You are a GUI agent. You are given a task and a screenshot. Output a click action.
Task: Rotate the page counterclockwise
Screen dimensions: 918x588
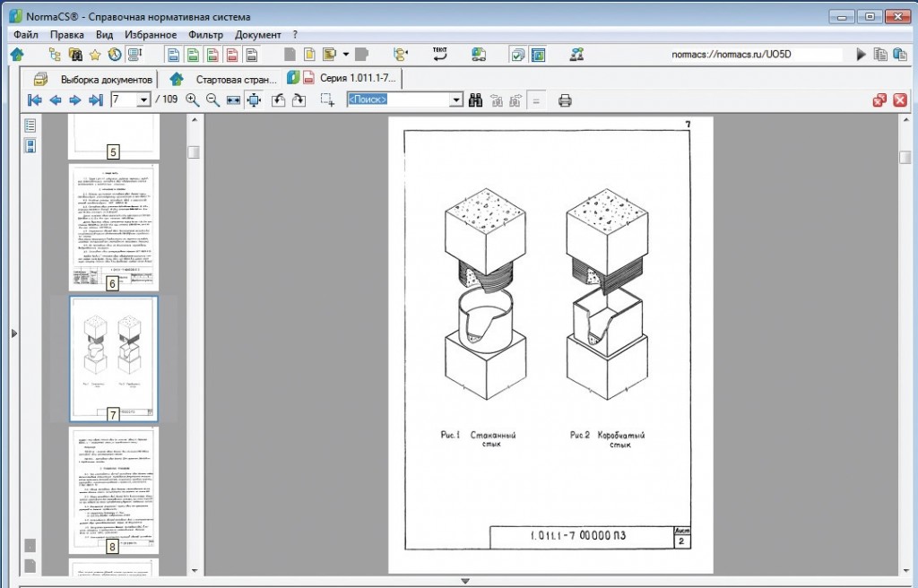click(278, 100)
